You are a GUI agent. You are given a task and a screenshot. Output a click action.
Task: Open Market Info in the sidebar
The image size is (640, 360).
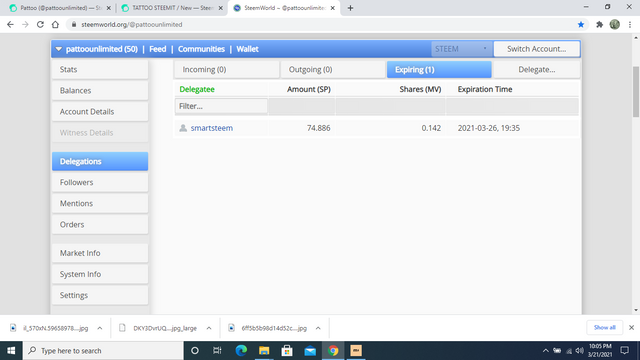click(x=100, y=253)
